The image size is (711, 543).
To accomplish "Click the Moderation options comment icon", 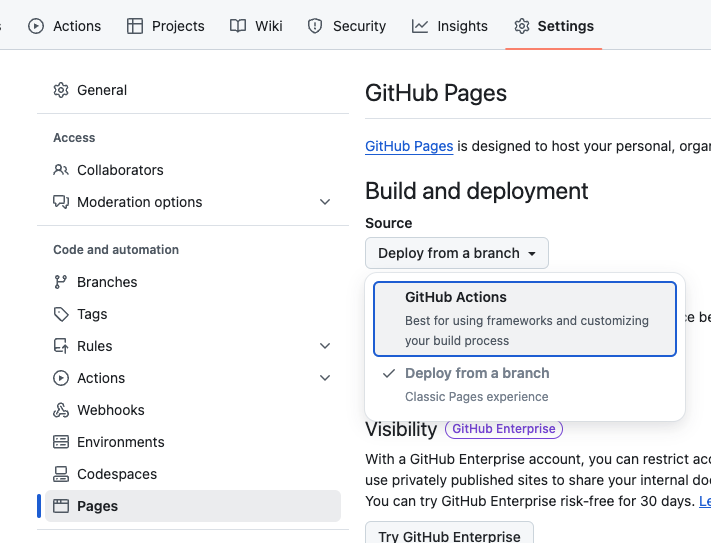I will point(61,202).
